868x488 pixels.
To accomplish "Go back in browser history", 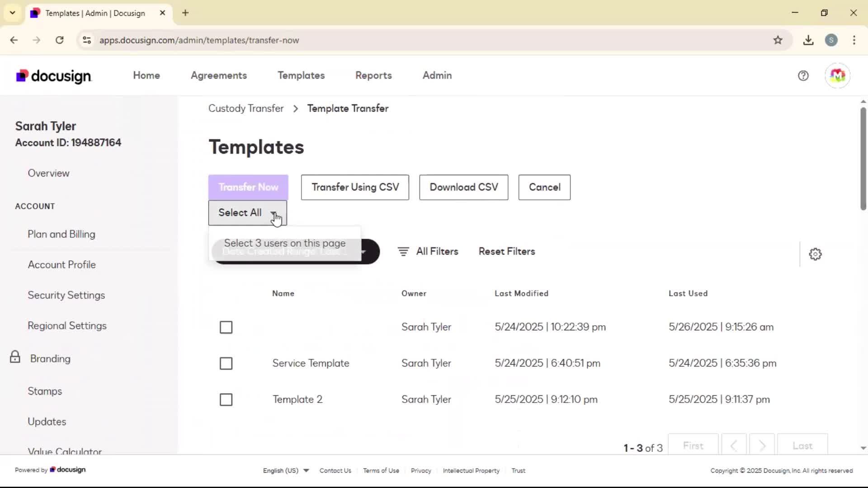I will coord(14,40).
